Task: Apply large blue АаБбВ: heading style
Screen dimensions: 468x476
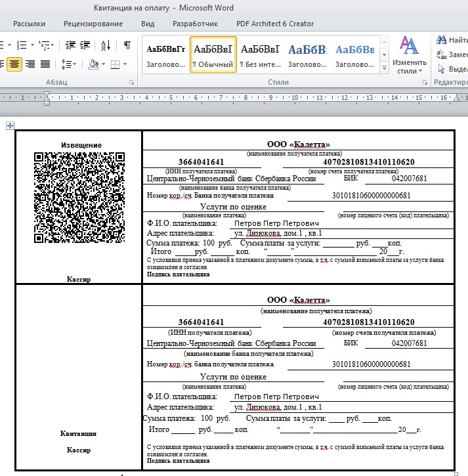Action: pyautogui.click(x=307, y=54)
